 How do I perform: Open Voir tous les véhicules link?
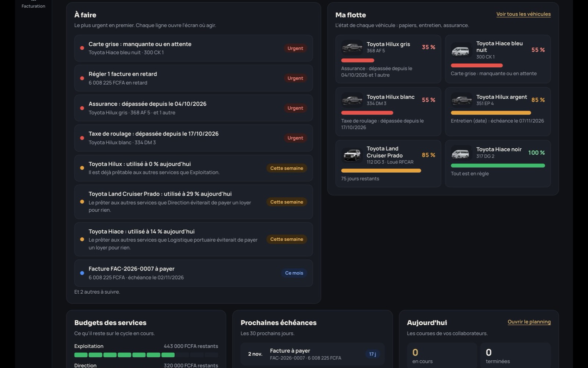pyautogui.click(x=523, y=14)
